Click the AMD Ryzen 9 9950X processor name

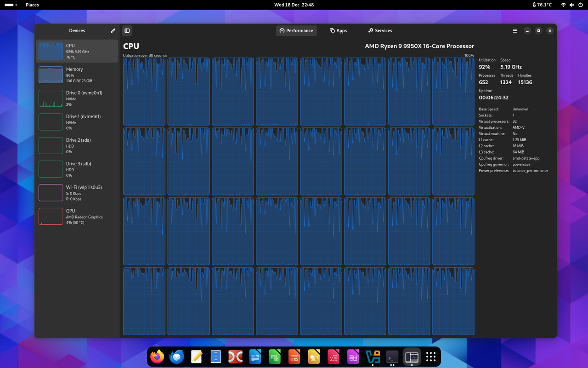click(419, 46)
